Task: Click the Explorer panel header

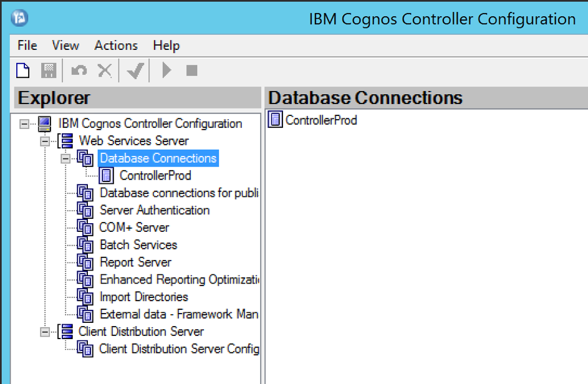Action: [x=137, y=98]
